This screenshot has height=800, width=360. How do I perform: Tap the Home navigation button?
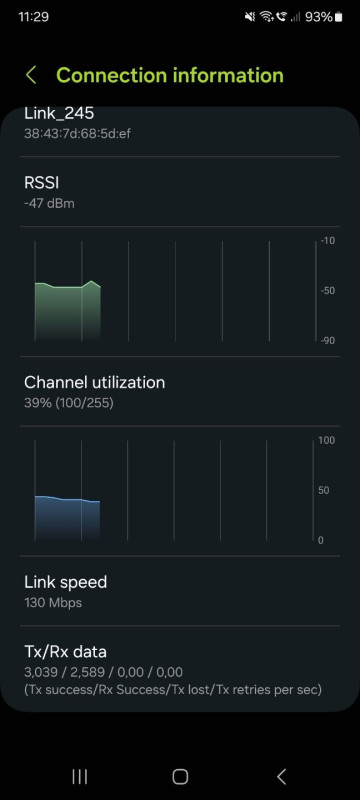pyautogui.click(x=180, y=777)
